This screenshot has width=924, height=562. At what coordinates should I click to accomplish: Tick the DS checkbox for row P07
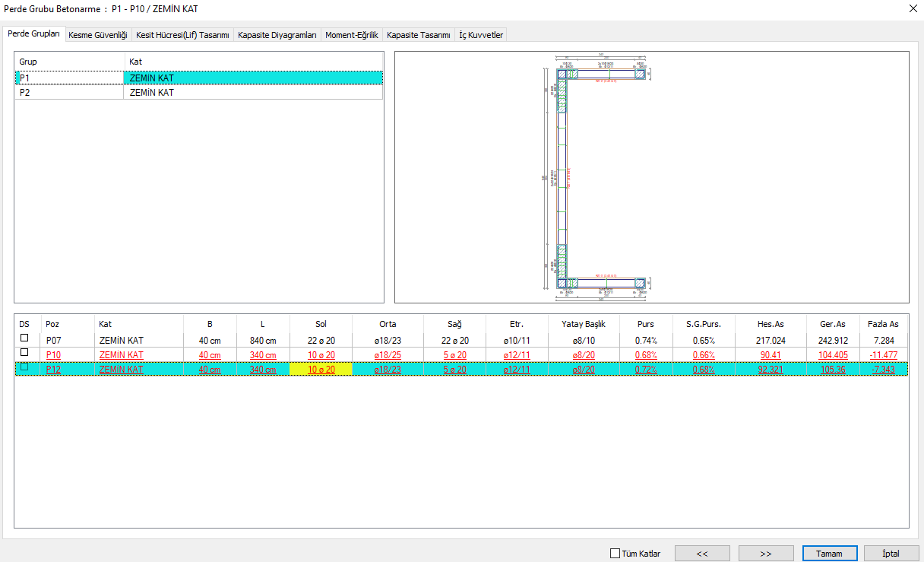pyautogui.click(x=24, y=338)
